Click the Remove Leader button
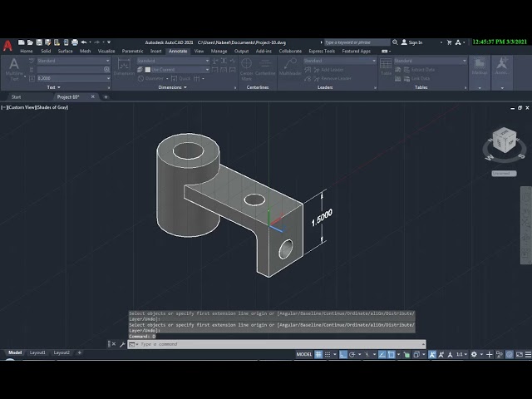The width and height of the screenshot is (532, 399). point(332,78)
